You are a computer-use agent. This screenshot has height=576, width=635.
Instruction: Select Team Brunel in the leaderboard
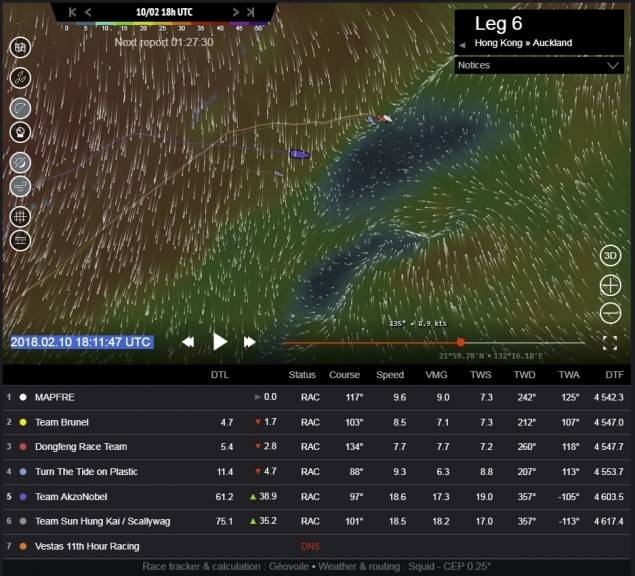317,422
